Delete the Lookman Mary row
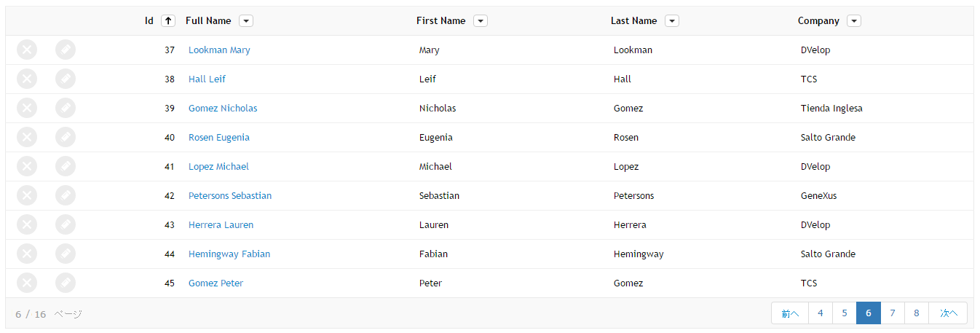Screen dimensions: 980x333 pos(27,50)
